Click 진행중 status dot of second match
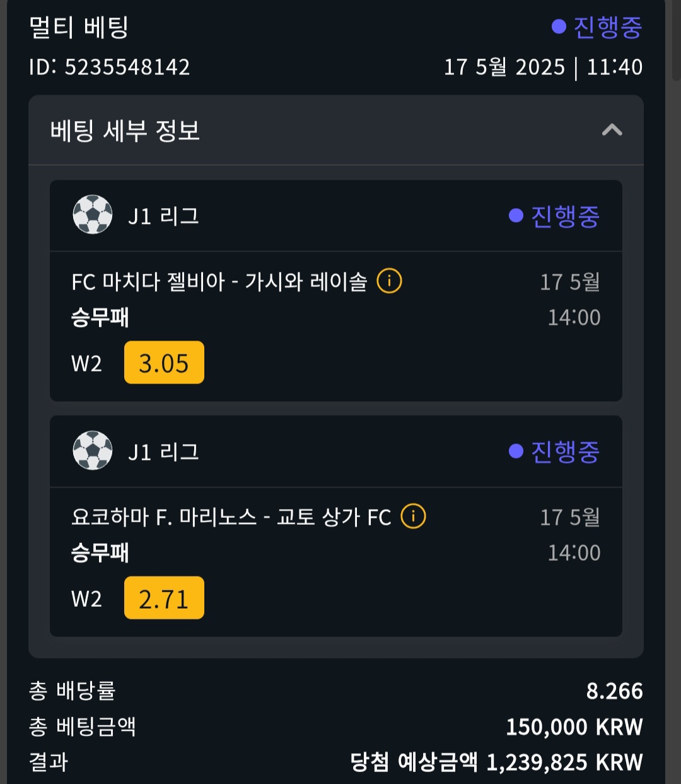This screenshot has height=784, width=681. [x=516, y=451]
